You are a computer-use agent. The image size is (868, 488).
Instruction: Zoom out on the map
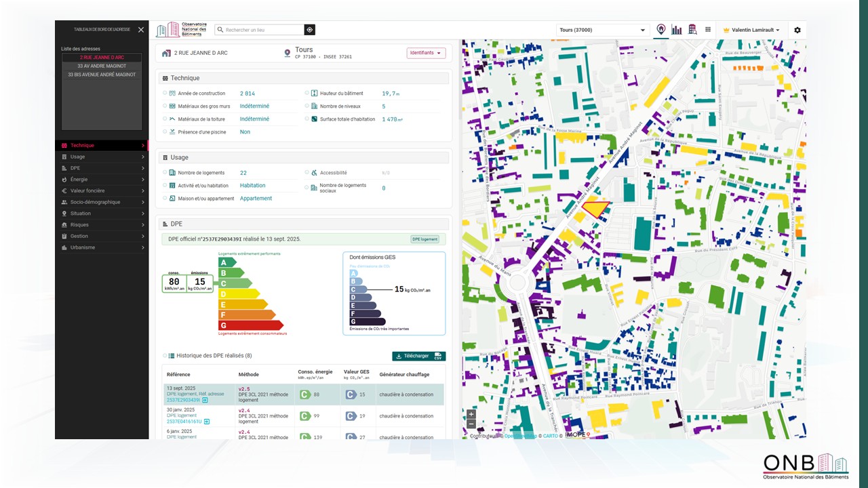471,424
